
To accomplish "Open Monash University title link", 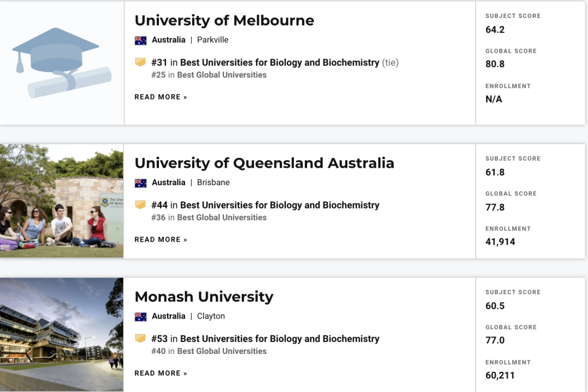I will 204,296.
